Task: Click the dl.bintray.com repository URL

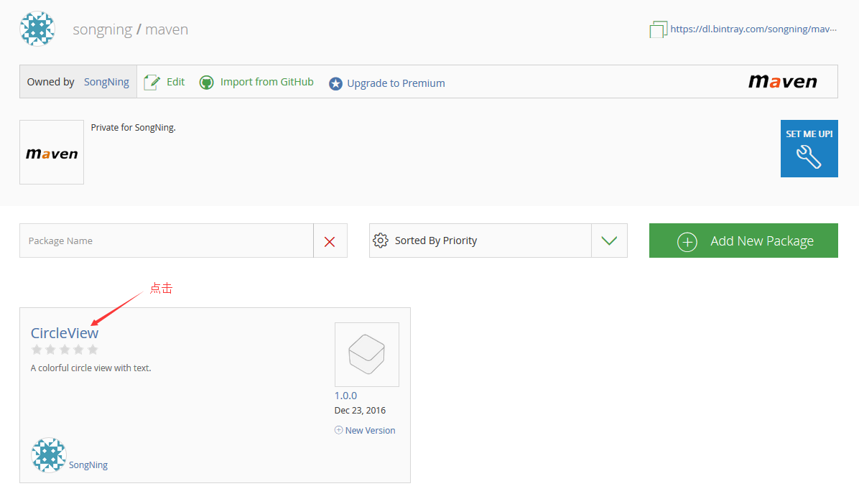Action: tap(753, 29)
